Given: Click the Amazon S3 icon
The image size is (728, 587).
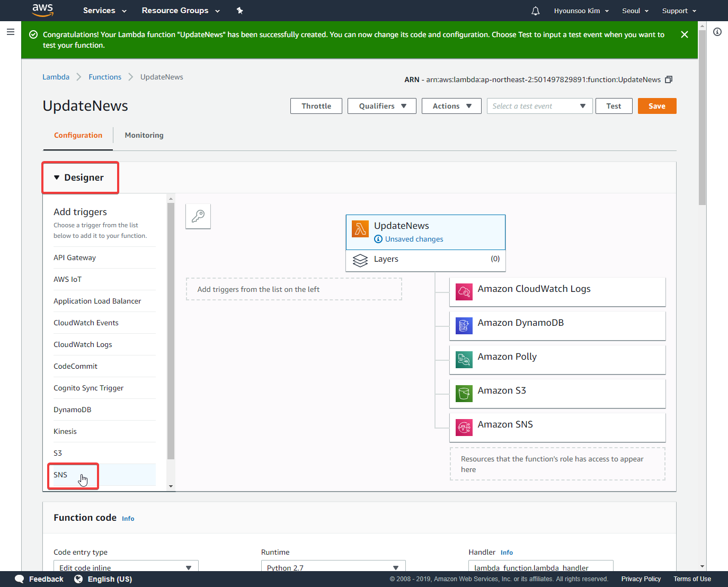Looking at the screenshot, I should (464, 393).
